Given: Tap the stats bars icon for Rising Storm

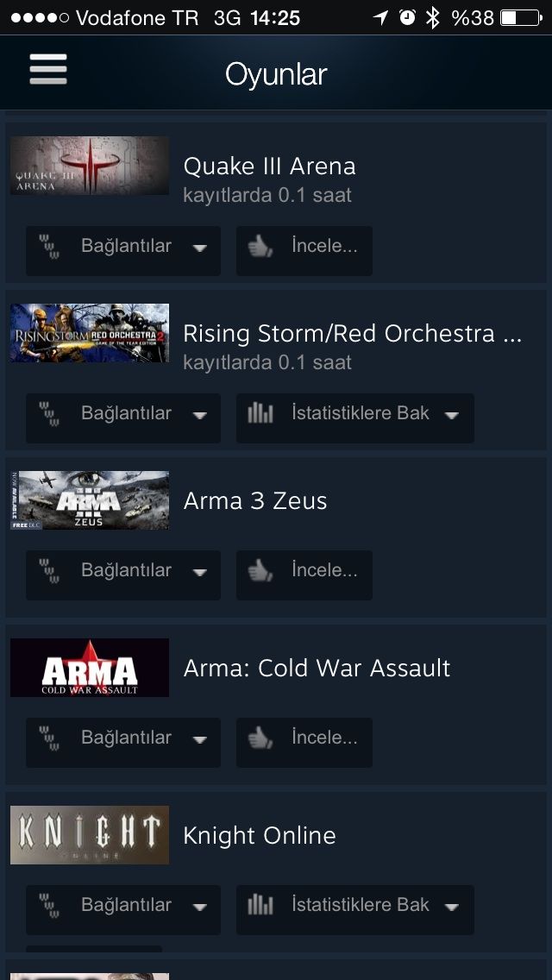Looking at the screenshot, I should pos(260,413).
